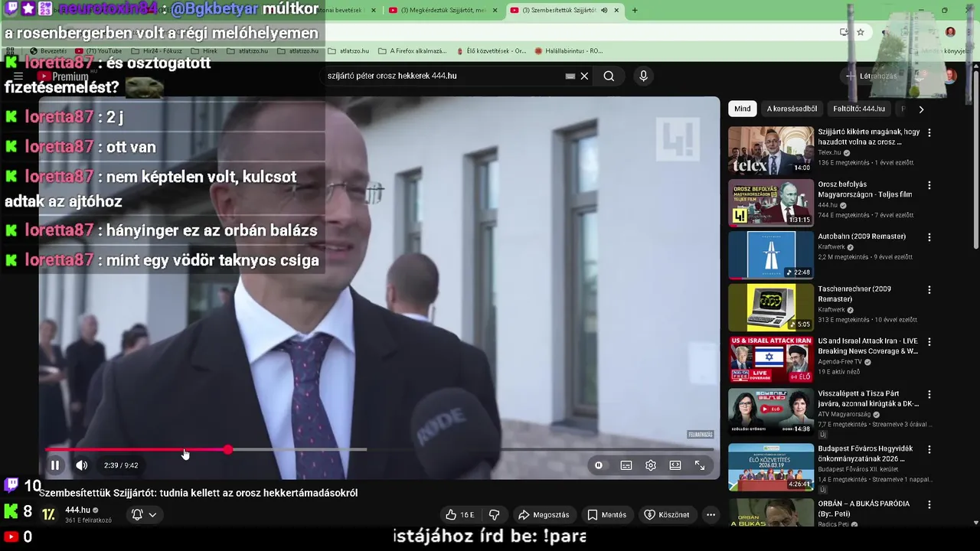Save the video with the Mentés button

[606, 515]
